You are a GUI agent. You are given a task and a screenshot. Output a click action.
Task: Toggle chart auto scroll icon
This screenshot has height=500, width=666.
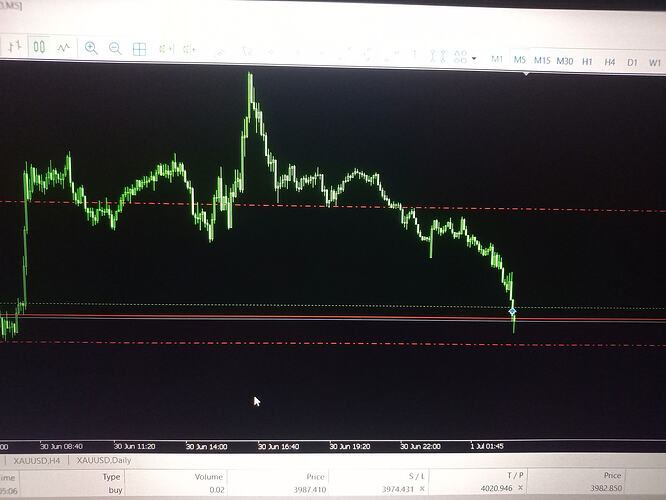(x=166, y=49)
